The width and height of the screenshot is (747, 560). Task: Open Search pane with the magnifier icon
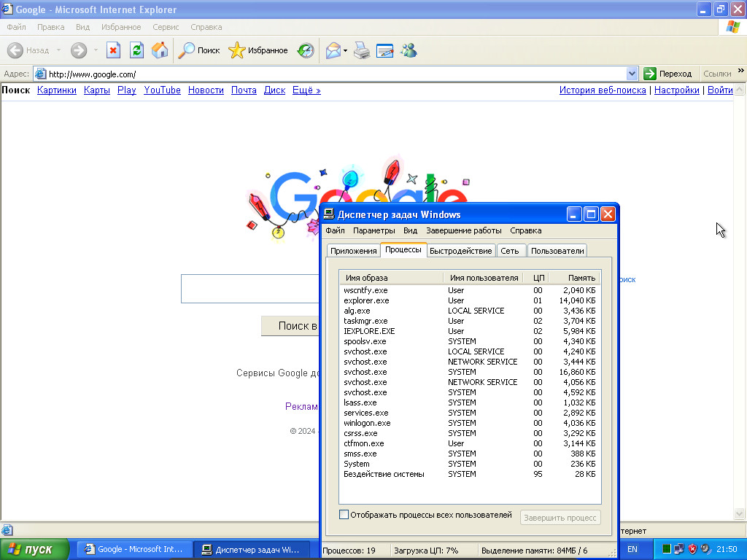coord(186,50)
